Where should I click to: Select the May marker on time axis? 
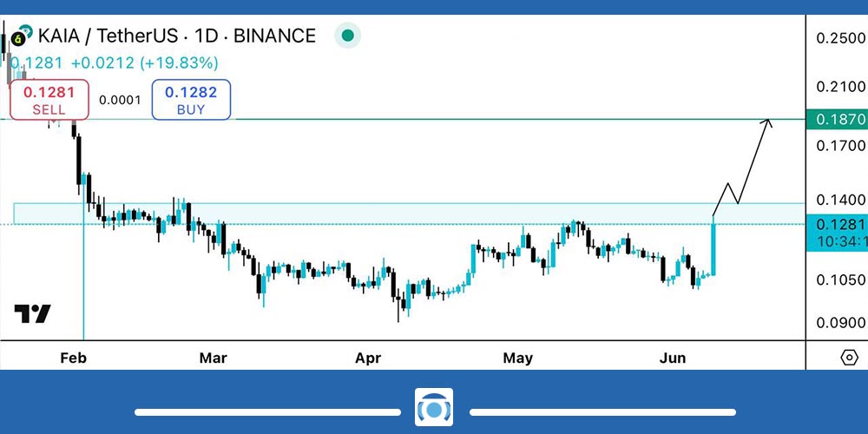click(518, 358)
